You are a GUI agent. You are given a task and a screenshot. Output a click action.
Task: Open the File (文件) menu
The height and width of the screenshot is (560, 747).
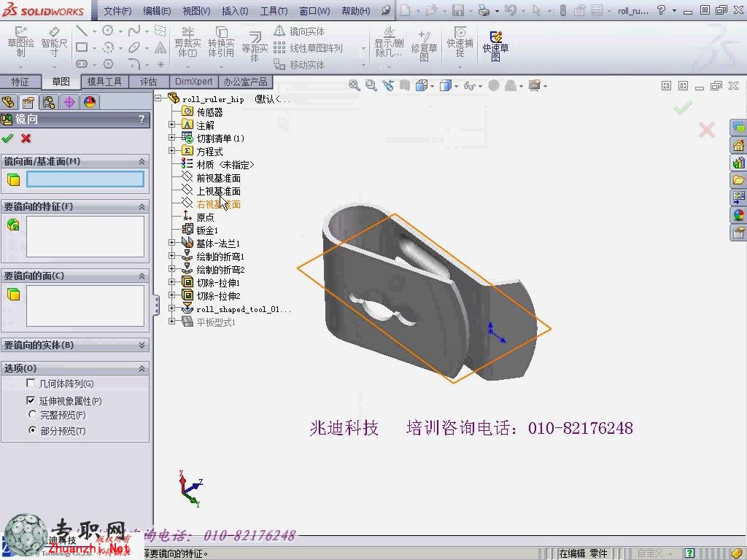[x=117, y=10]
